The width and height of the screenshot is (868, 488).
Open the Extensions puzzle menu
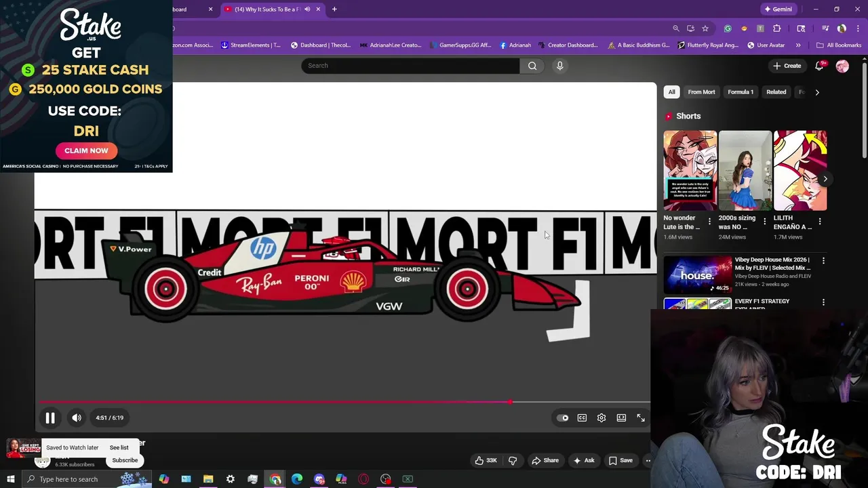[x=777, y=28]
